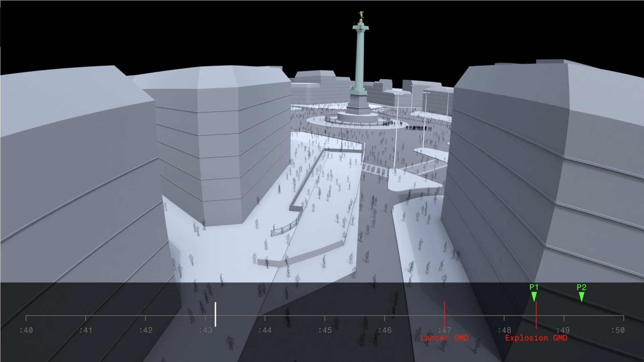Click the 'Explosion GMD' label
This screenshot has width=644, height=362.
[536, 338]
